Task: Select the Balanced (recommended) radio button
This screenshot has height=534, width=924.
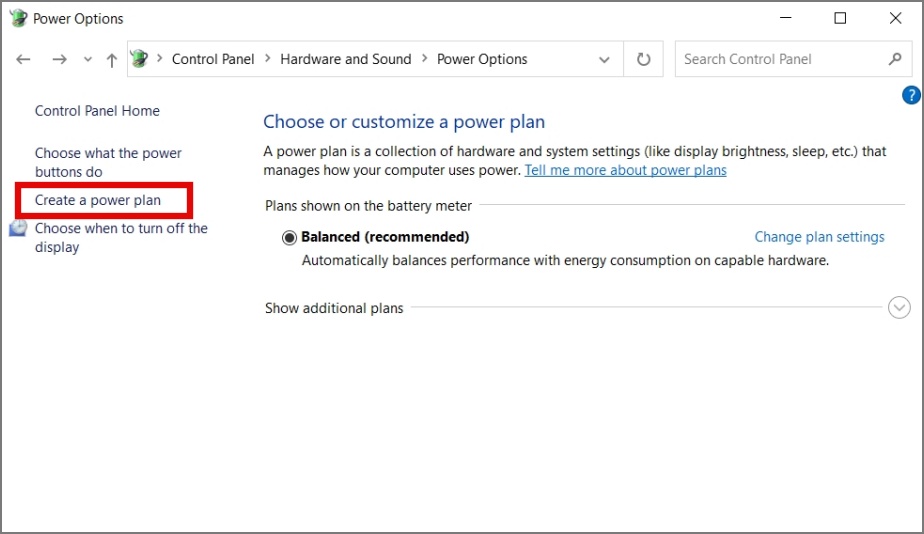Action: [289, 238]
